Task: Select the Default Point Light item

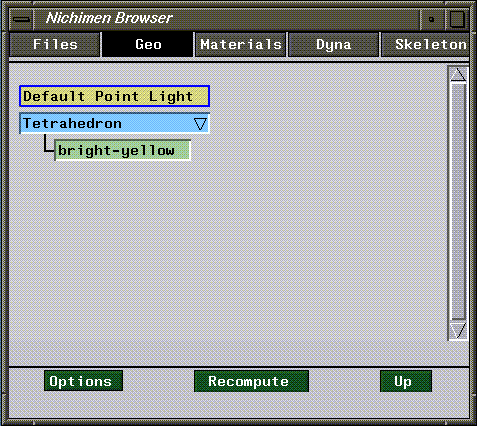Action: (x=114, y=96)
